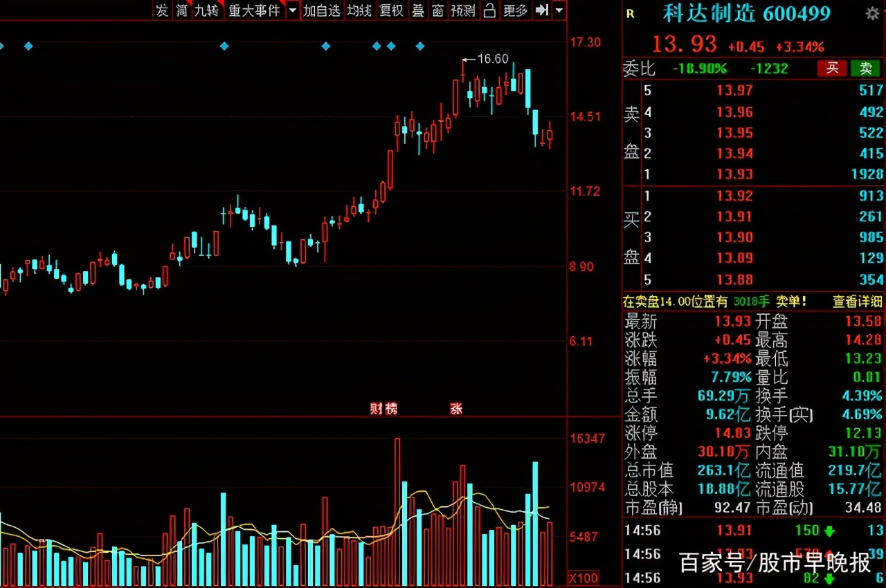Screen dimensions: 886x588
Task: Click the jump-to-end arrow icon in the toolbar
Action: pos(543,10)
